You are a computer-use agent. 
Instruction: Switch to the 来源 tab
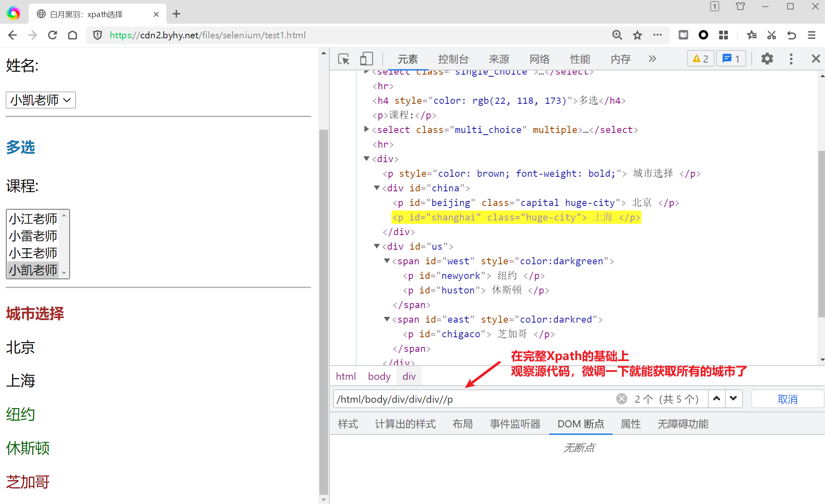pyautogui.click(x=499, y=59)
